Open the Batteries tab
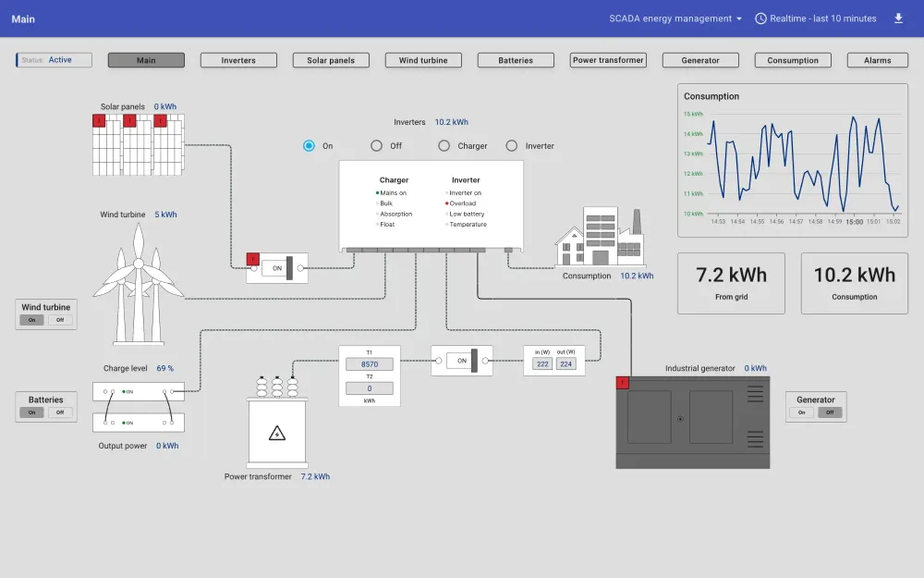Image resolution: width=924 pixels, height=578 pixels. click(516, 60)
